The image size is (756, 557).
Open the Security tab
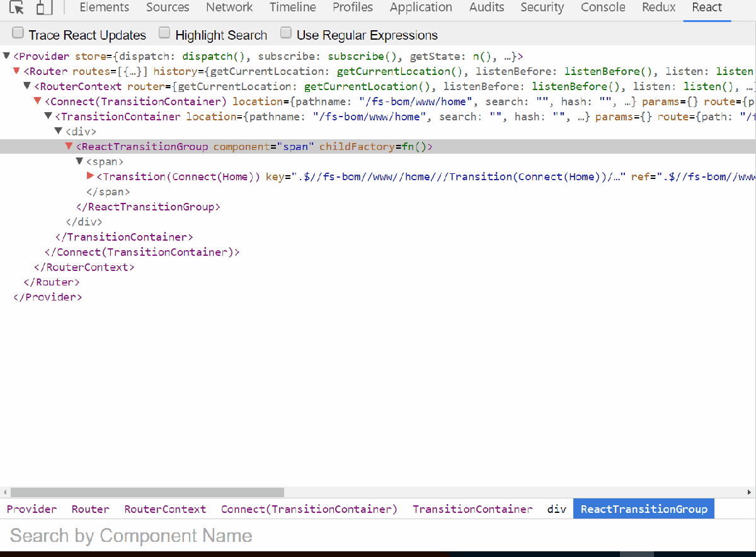(542, 8)
